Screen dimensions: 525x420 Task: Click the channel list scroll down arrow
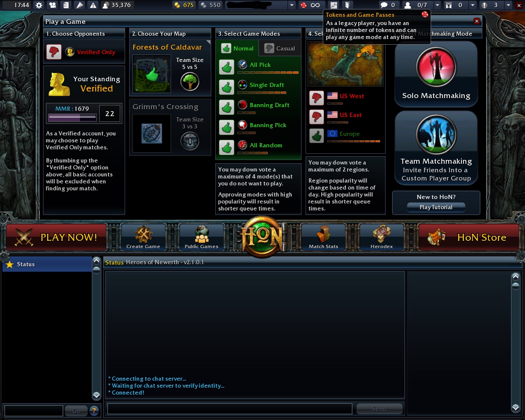point(96,395)
